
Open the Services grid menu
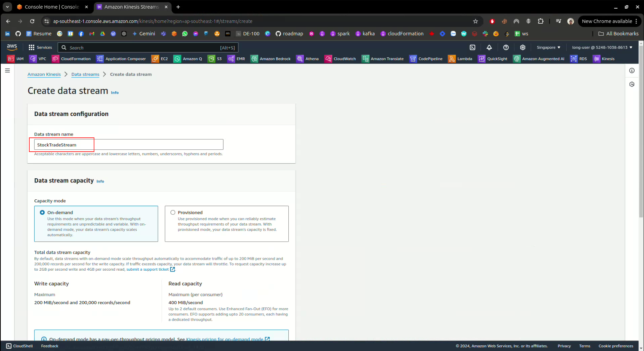(x=40, y=47)
